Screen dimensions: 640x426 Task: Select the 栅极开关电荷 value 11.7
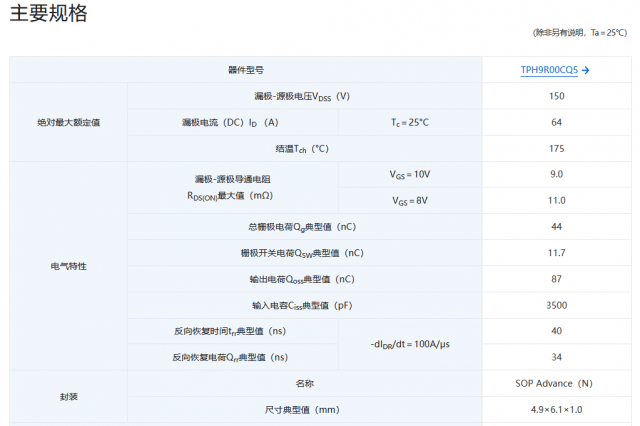pos(556,253)
